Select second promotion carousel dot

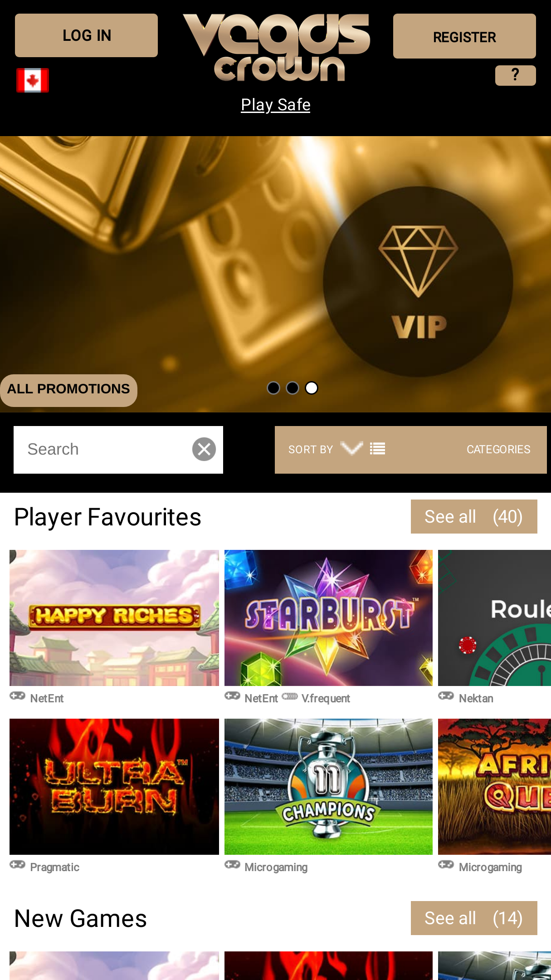tap(293, 388)
